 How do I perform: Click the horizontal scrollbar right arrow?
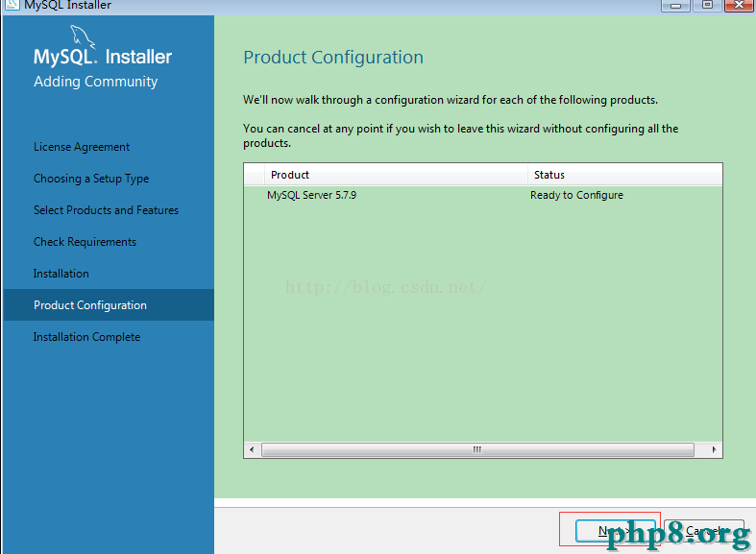coord(714,449)
